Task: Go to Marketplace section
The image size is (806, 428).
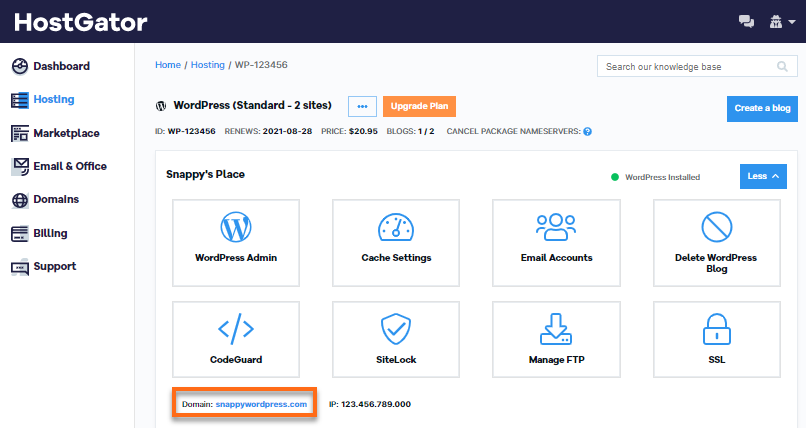Action: pos(66,133)
